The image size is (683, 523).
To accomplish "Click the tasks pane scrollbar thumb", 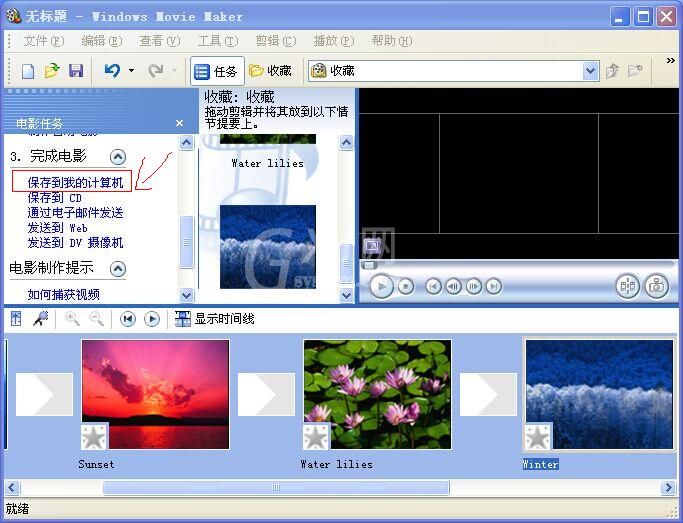I will 187,242.
